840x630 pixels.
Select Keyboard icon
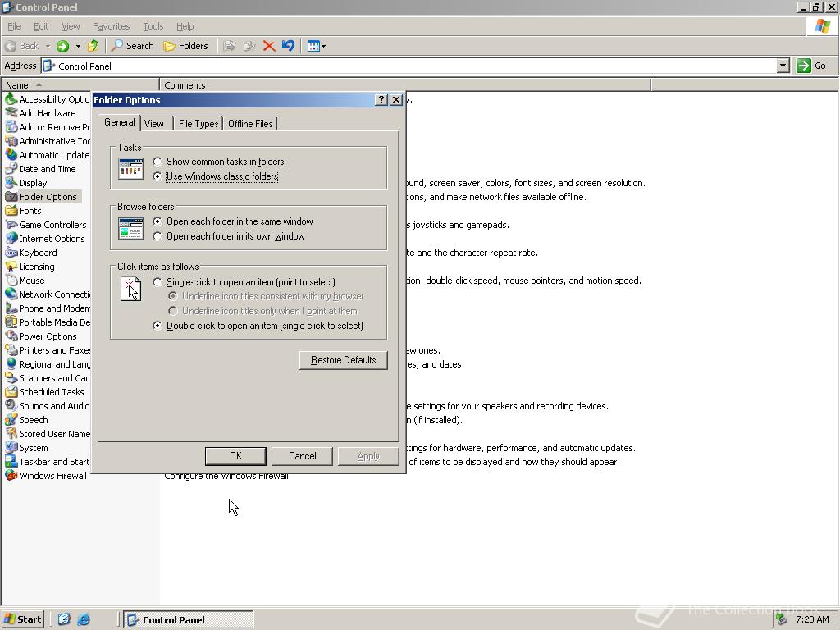click(11, 253)
